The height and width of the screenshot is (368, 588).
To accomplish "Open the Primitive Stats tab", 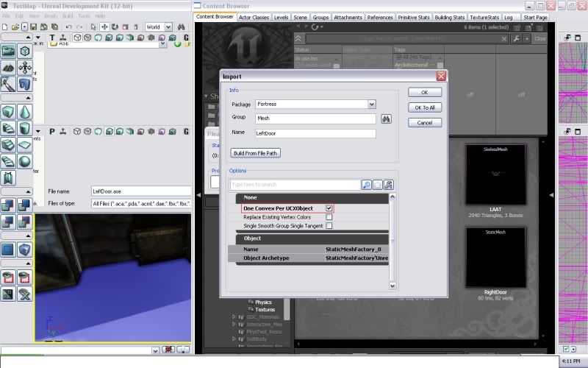I will [x=414, y=17].
